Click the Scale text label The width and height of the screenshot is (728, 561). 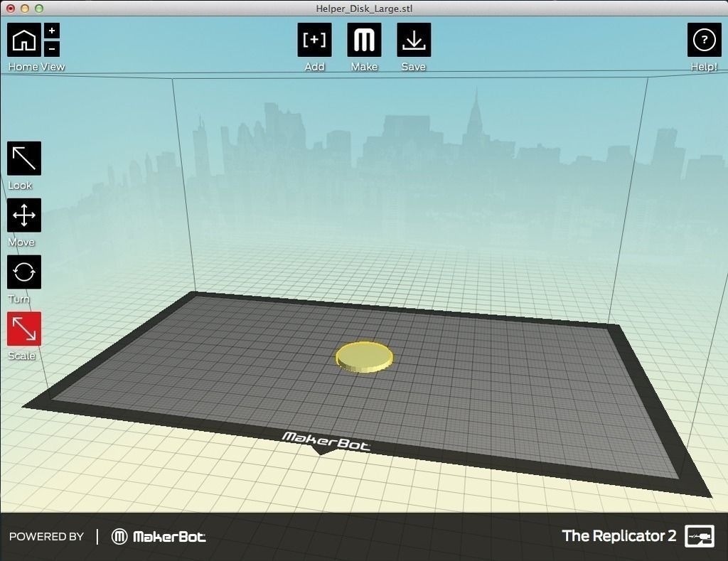[21, 356]
